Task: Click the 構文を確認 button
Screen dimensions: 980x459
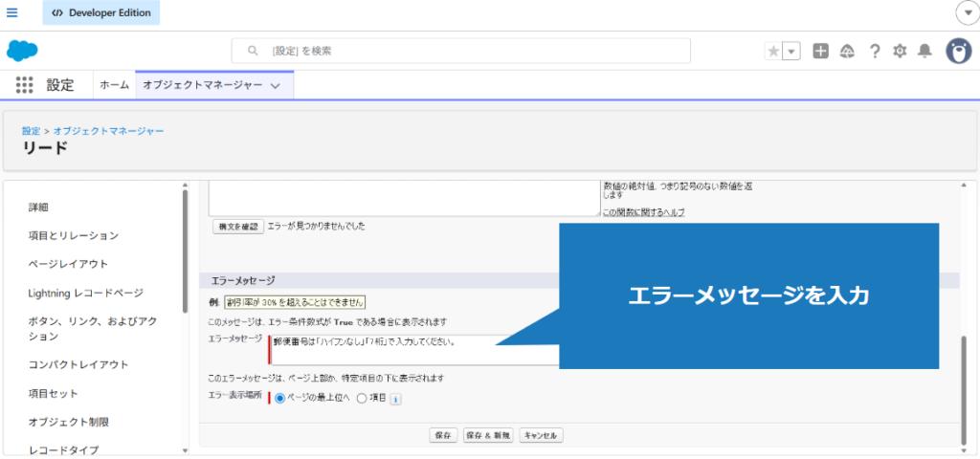Action: pos(236,227)
